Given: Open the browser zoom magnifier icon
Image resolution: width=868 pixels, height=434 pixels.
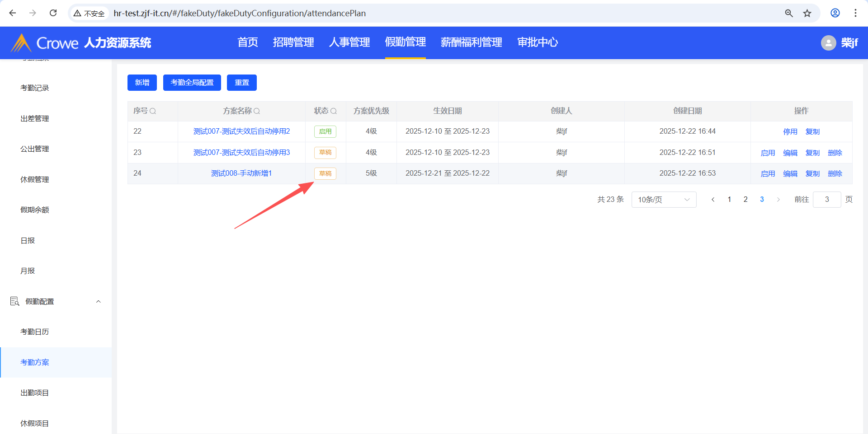Looking at the screenshot, I should point(789,13).
